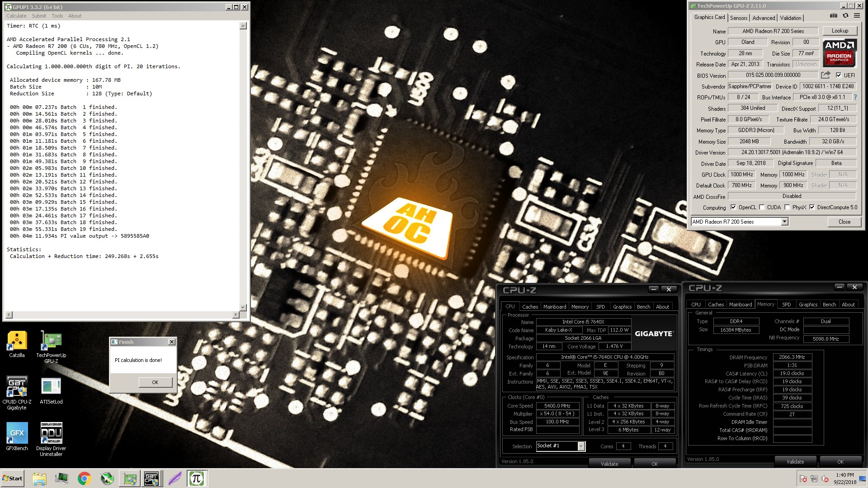Click the GPU-Z refresh icon
868x488 pixels.
[845, 16]
